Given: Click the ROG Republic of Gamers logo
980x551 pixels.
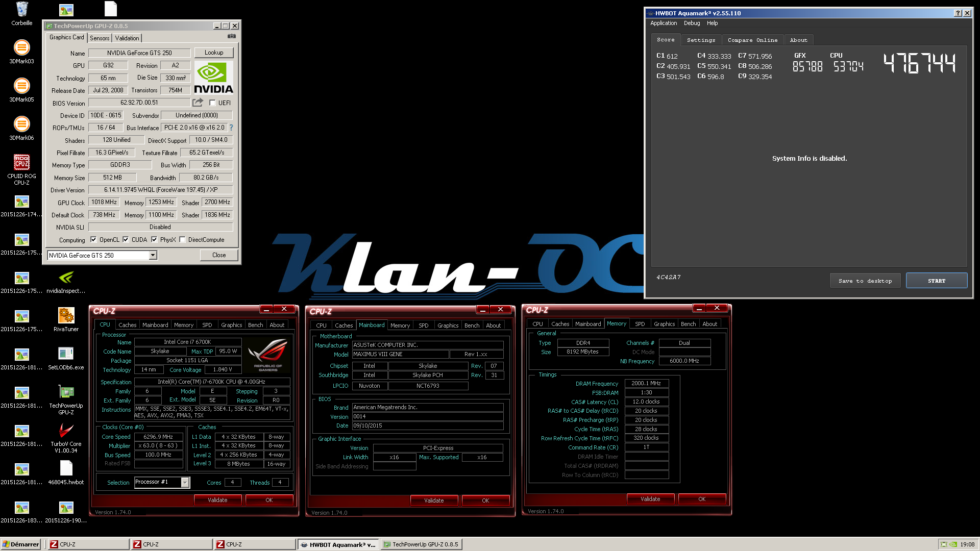Looking at the screenshot, I should click(268, 355).
